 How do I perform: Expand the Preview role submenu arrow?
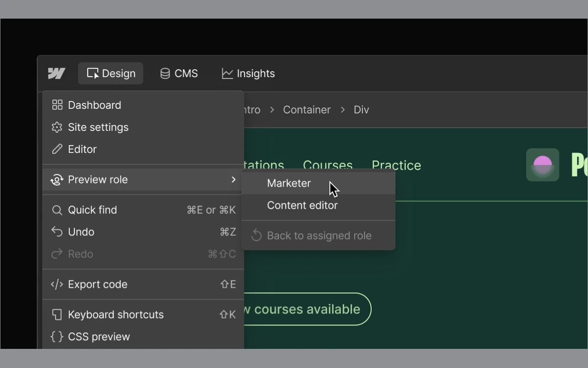coord(234,180)
